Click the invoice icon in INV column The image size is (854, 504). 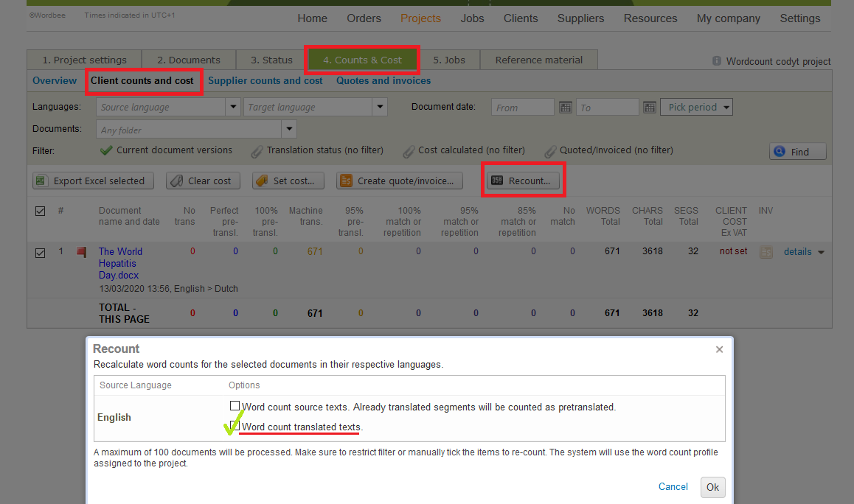[x=766, y=252]
